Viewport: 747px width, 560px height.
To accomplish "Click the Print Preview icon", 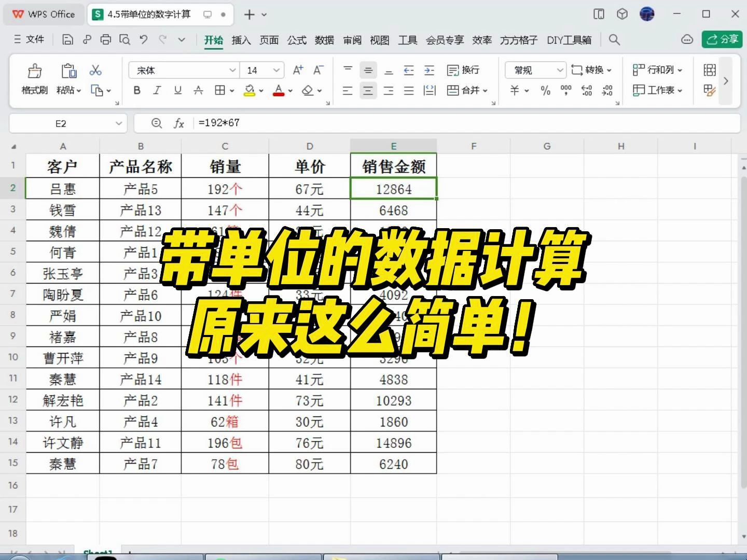I will coord(125,39).
